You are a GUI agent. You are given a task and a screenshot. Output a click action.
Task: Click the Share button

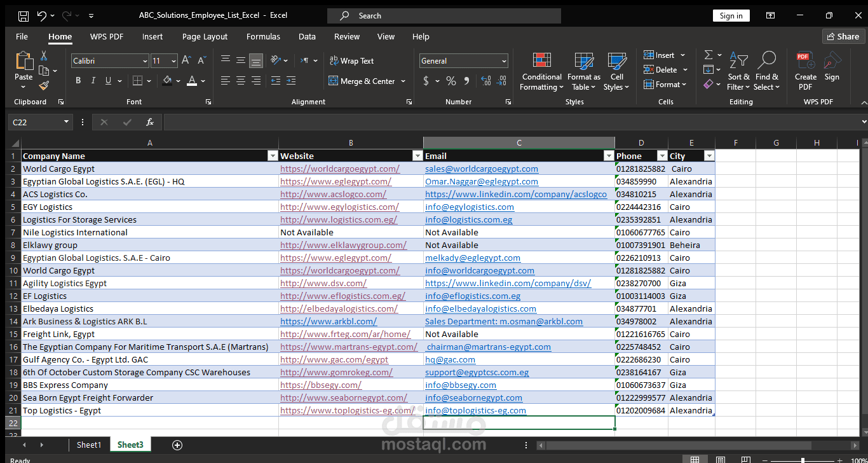tap(843, 36)
